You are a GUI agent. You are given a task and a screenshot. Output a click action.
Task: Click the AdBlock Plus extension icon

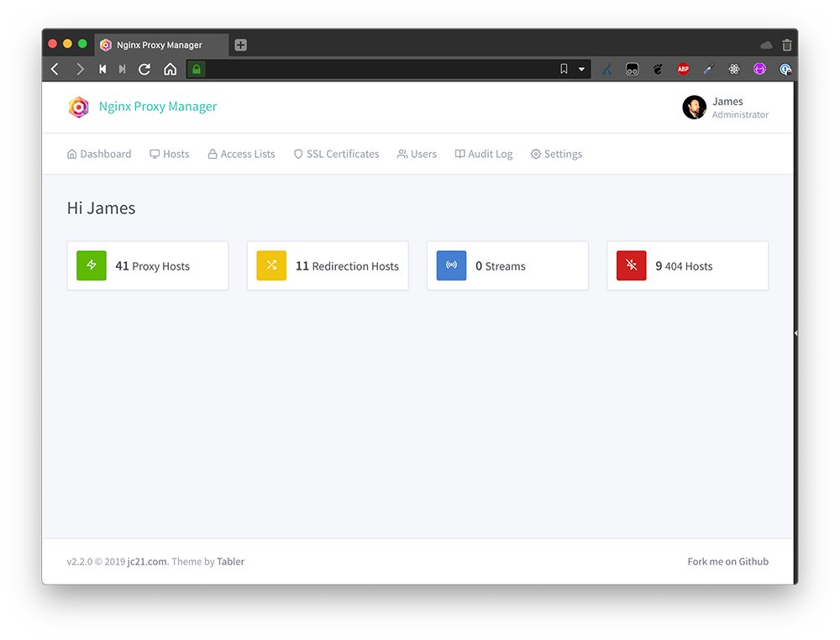click(x=683, y=69)
